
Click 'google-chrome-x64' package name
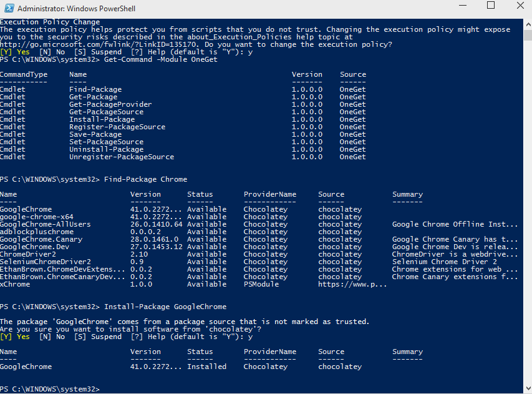point(37,217)
